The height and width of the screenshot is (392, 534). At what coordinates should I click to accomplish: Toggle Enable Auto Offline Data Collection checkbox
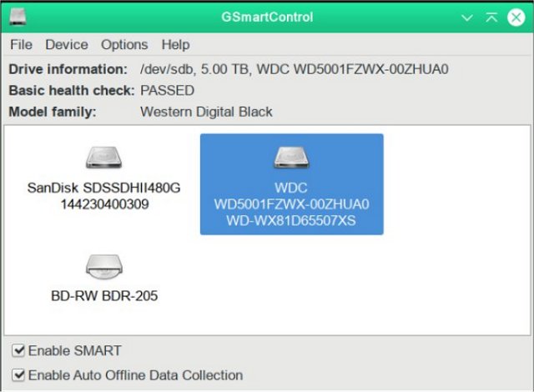(x=18, y=375)
